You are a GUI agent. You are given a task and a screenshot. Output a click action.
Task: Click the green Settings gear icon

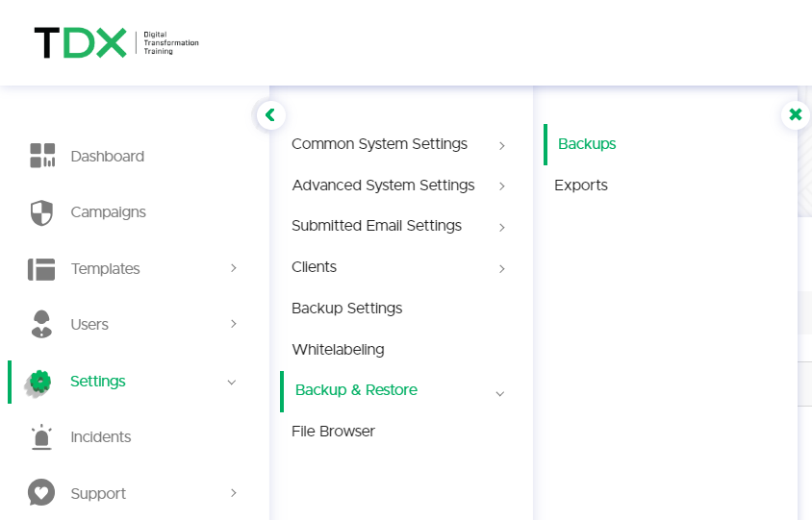[x=39, y=383]
